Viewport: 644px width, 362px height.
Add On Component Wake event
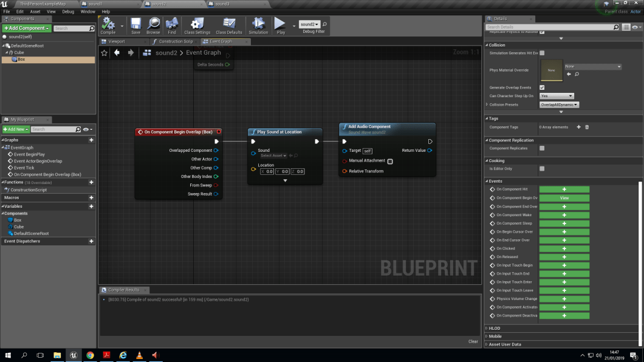(x=564, y=215)
